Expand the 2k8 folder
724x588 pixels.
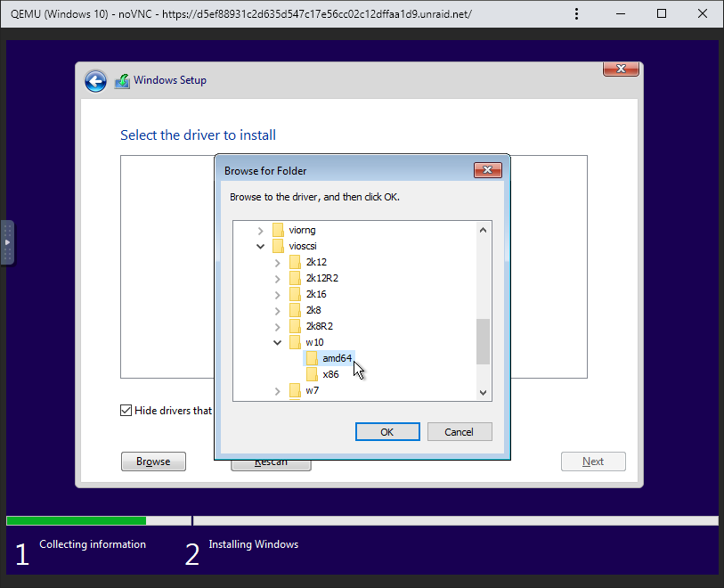click(x=278, y=311)
